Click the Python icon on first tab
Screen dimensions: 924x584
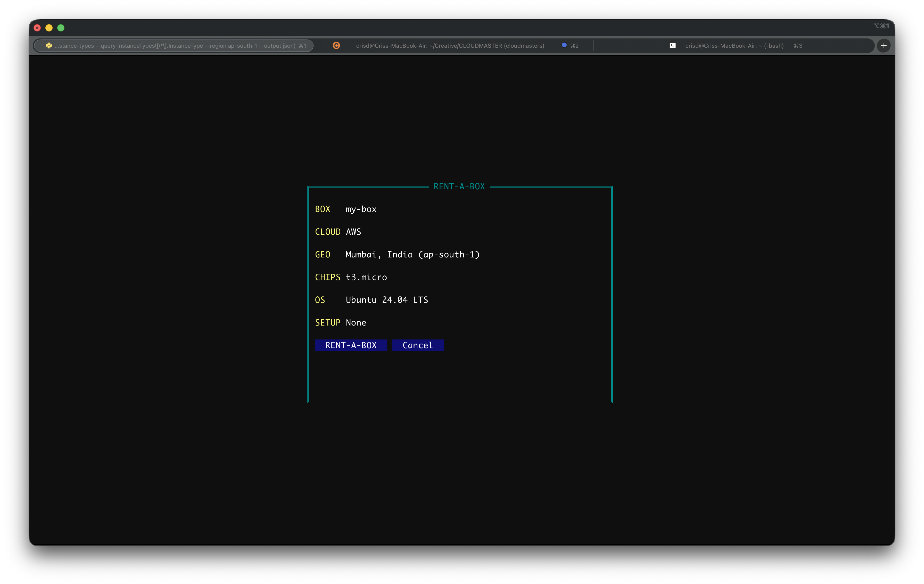(49, 46)
